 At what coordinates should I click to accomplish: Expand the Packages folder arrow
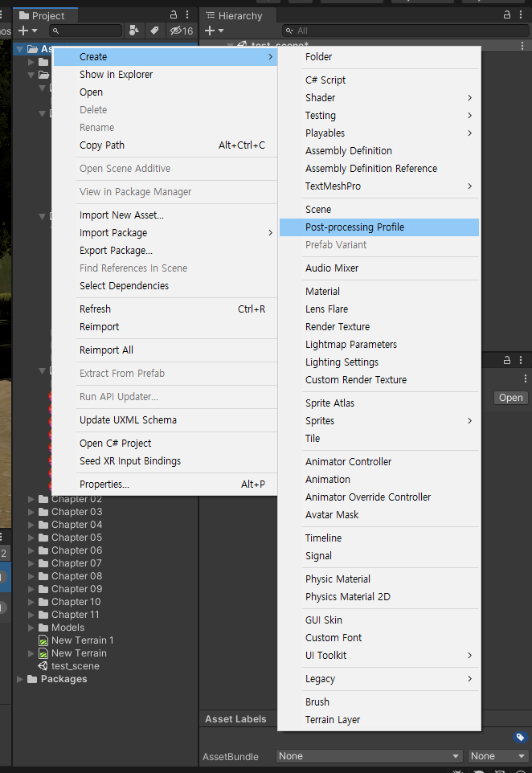click(20, 679)
